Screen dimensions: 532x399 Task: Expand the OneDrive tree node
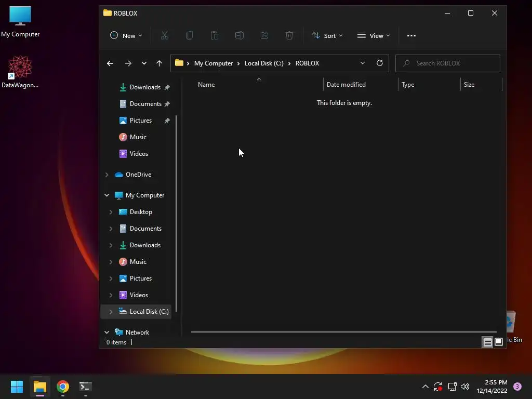107,175
